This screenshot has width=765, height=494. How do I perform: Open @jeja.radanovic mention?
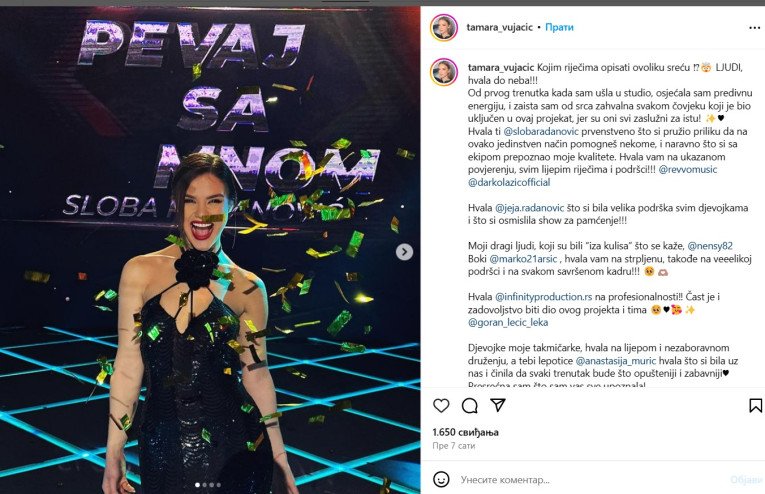click(x=529, y=208)
